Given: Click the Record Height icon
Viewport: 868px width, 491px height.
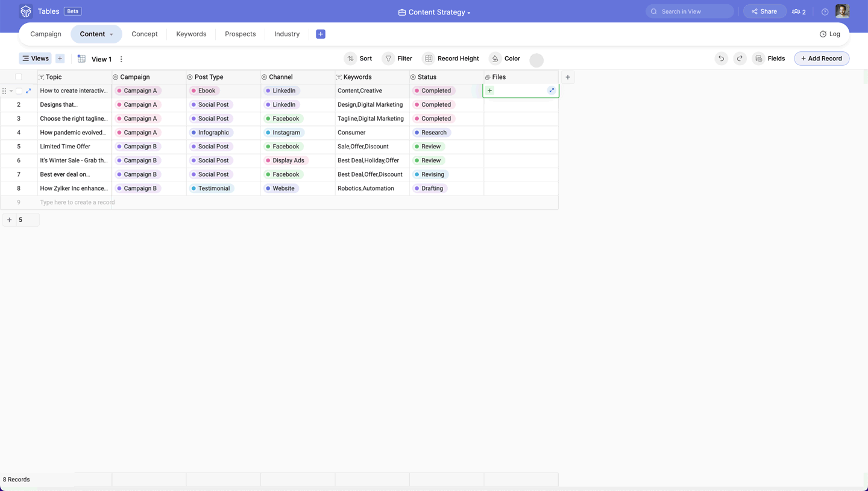Looking at the screenshot, I should pyautogui.click(x=429, y=59).
